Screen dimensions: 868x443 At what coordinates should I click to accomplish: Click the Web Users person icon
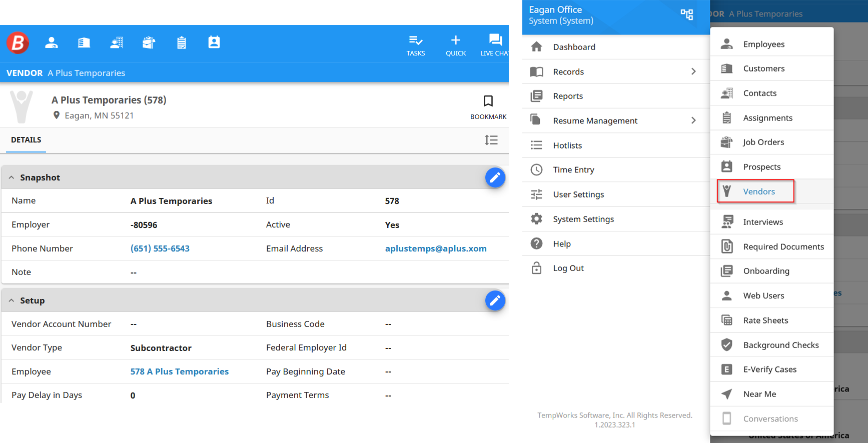727,295
